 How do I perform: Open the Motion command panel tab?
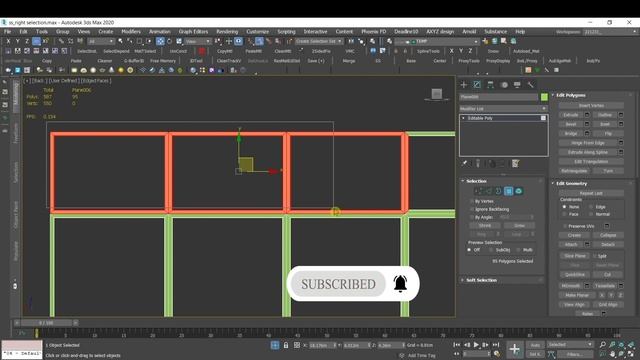(x=504, y=84)
